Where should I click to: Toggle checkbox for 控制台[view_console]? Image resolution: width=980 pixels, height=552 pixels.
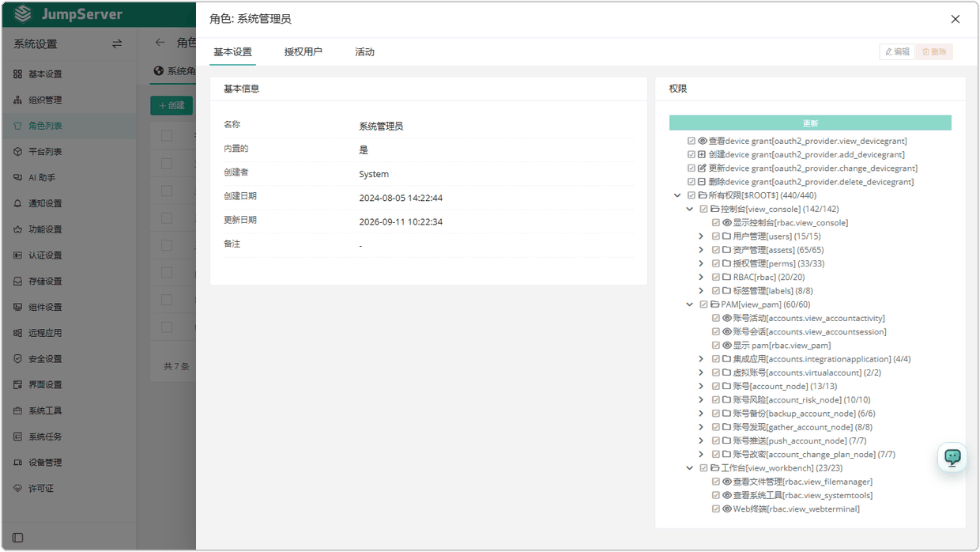[703, 210]
